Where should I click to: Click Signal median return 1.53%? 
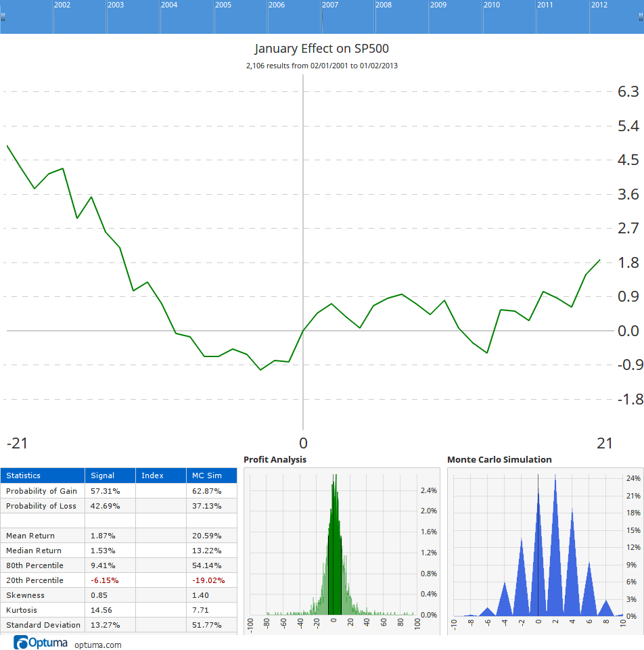(x=103, y=551)
